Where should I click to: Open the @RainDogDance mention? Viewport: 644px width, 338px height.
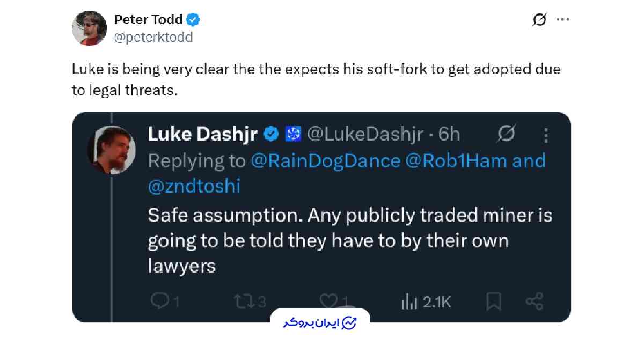(x=325, y=160)
